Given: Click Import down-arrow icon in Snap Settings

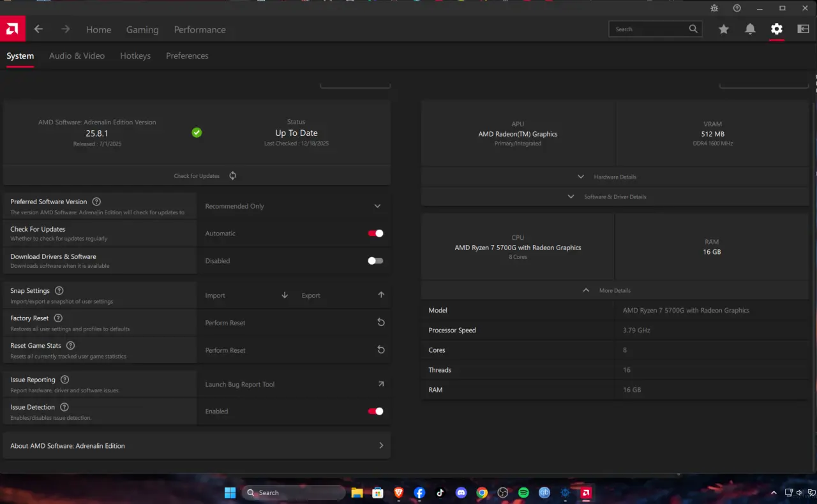Looking at the screenshot, I should [285, 295].
